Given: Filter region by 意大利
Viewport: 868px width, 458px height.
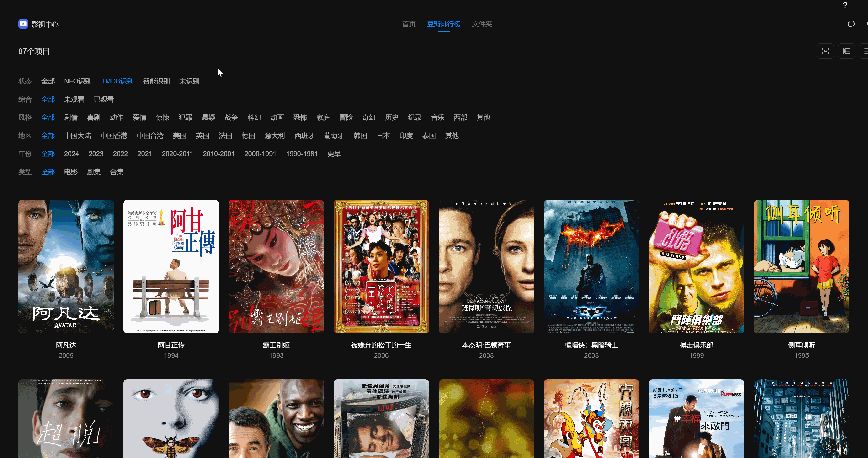Looking at the screenshot, I should pyautogui.click(x=275, y=136).
